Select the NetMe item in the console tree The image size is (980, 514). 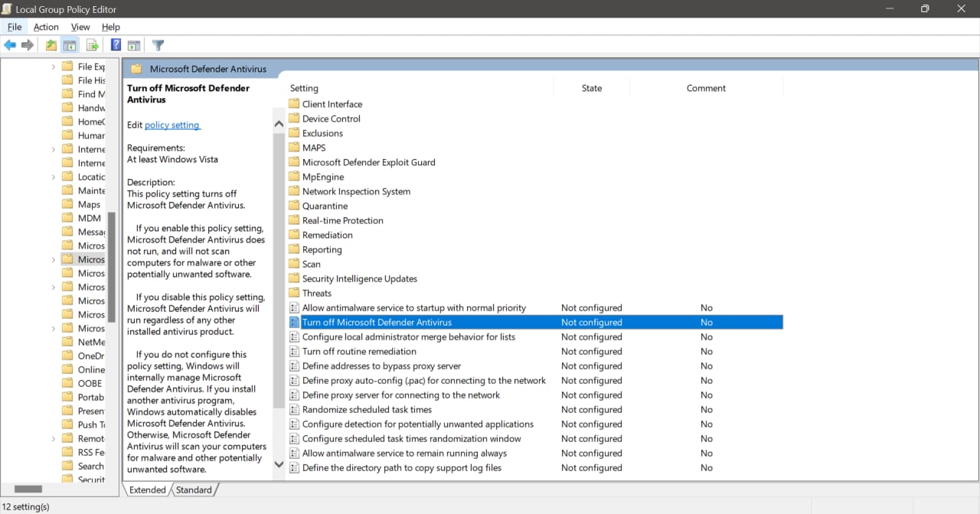click(91, 342)
